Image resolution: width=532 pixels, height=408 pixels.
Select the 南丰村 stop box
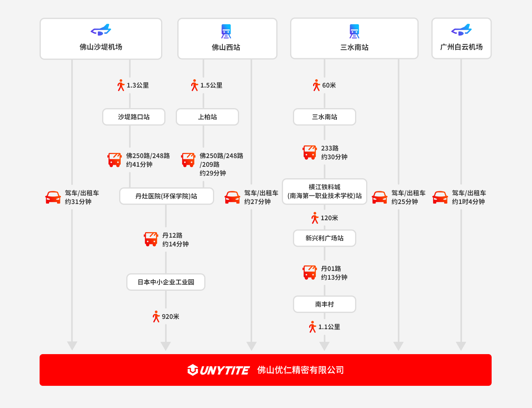point(325,304)
